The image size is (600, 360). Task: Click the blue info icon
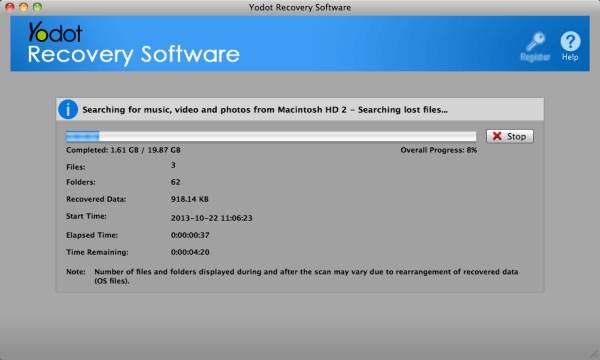click(x=68, y=109)
